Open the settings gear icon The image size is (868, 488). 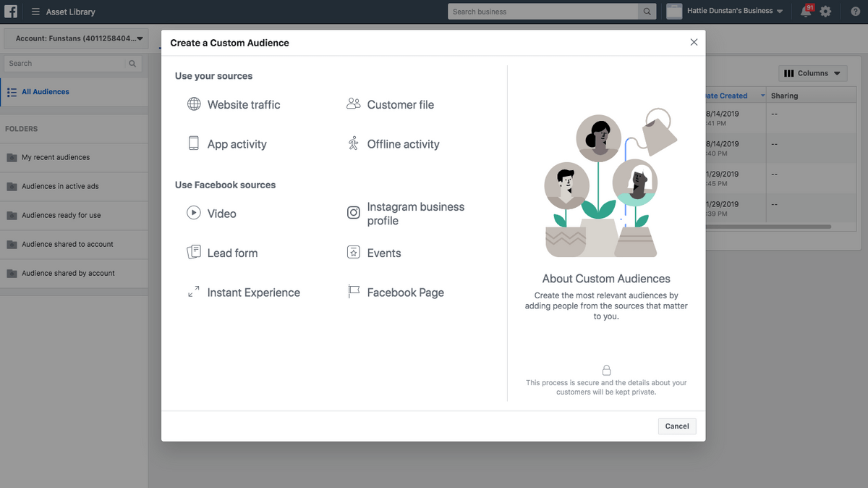825,12
